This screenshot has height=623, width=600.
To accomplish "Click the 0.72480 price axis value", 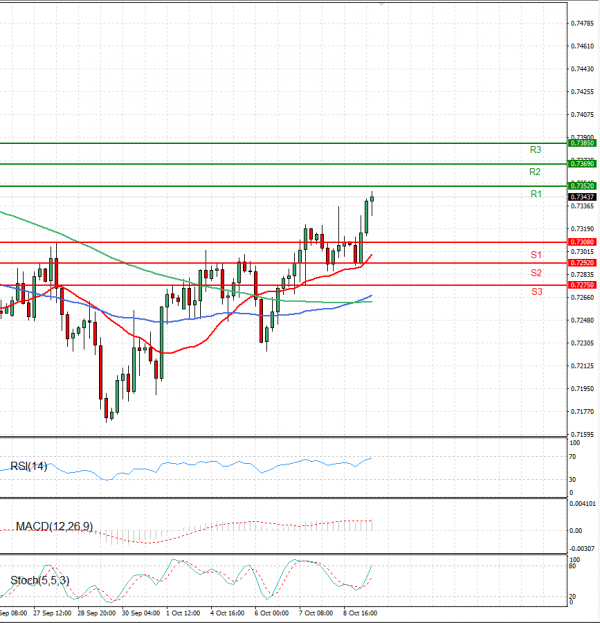I will [582, 320].
